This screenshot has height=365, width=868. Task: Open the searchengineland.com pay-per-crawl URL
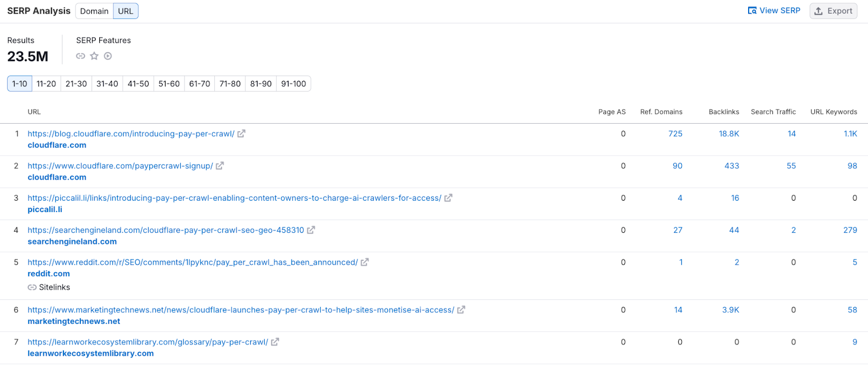point(166,230)
